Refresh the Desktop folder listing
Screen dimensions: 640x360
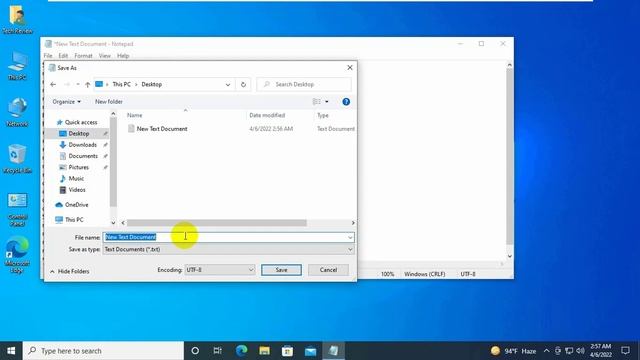[243, 84]
